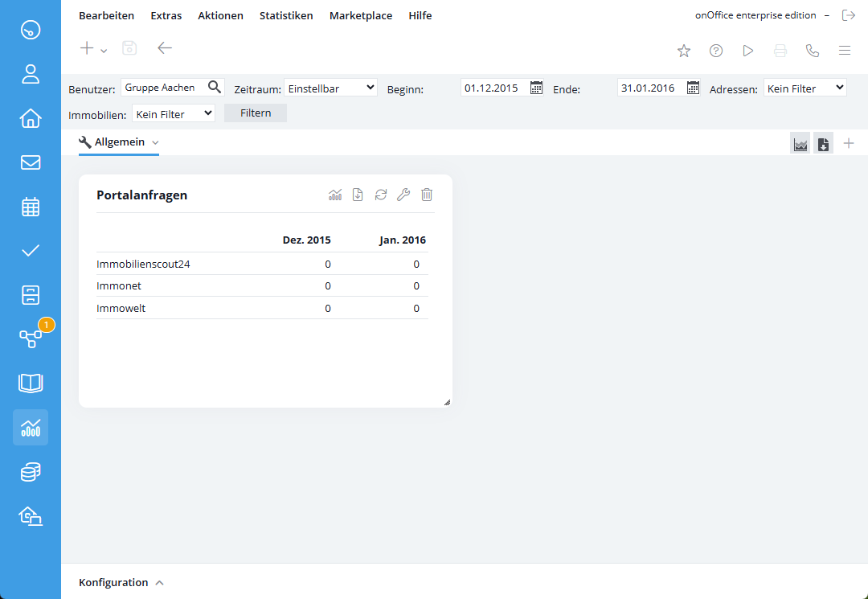The height and width of the screenshot is (599, 868).
Task: Open the Zeitraum dropdown
Action: [330, 88]
